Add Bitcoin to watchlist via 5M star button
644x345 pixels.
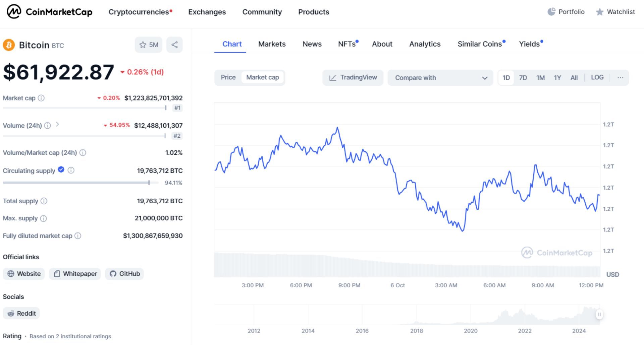pos(149,45)
